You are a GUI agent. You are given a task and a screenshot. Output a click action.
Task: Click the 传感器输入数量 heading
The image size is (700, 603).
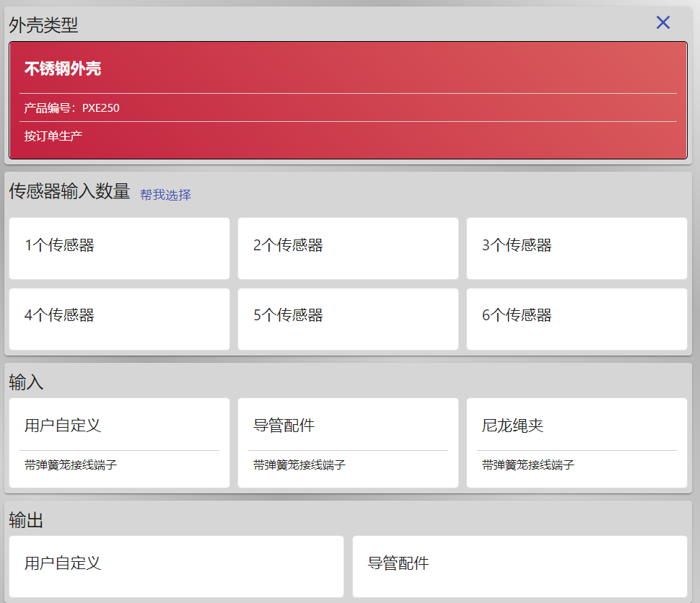70,191
